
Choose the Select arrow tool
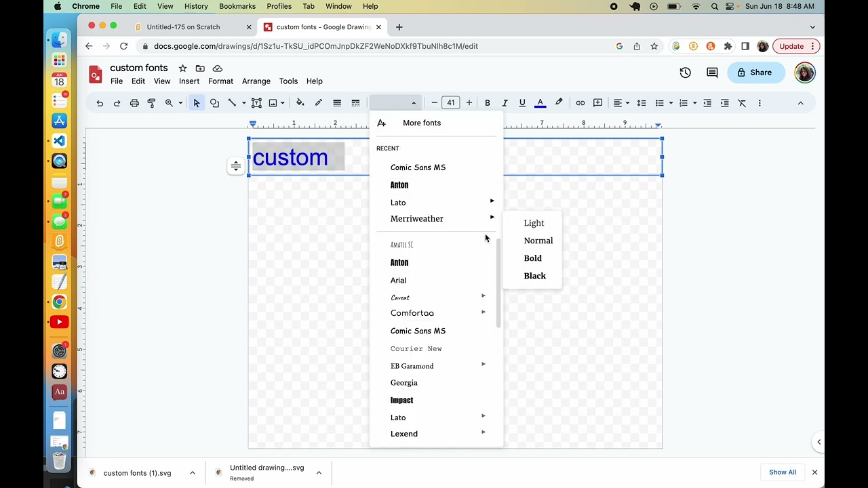coord(197,103)
